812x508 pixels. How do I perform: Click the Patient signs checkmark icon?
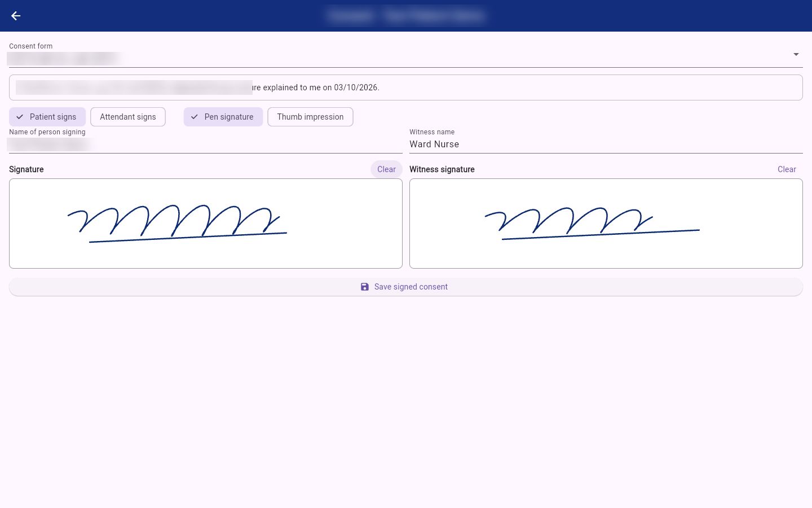click(x=20, y=117)
